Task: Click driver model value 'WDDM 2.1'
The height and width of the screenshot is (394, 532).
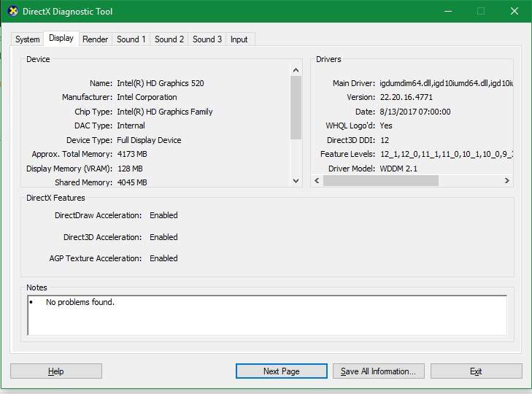Action: coord(398,169)
